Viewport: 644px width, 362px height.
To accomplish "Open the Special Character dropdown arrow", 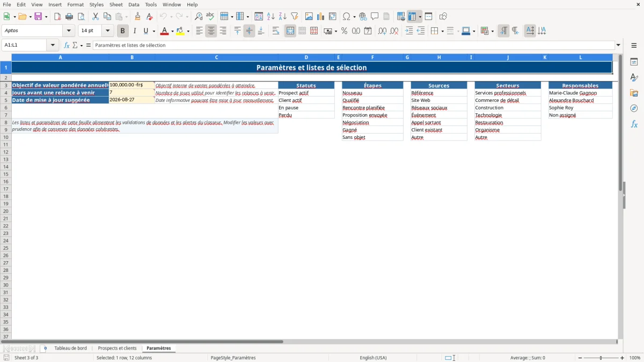I will pyautogui.click(x=354, y=17).
